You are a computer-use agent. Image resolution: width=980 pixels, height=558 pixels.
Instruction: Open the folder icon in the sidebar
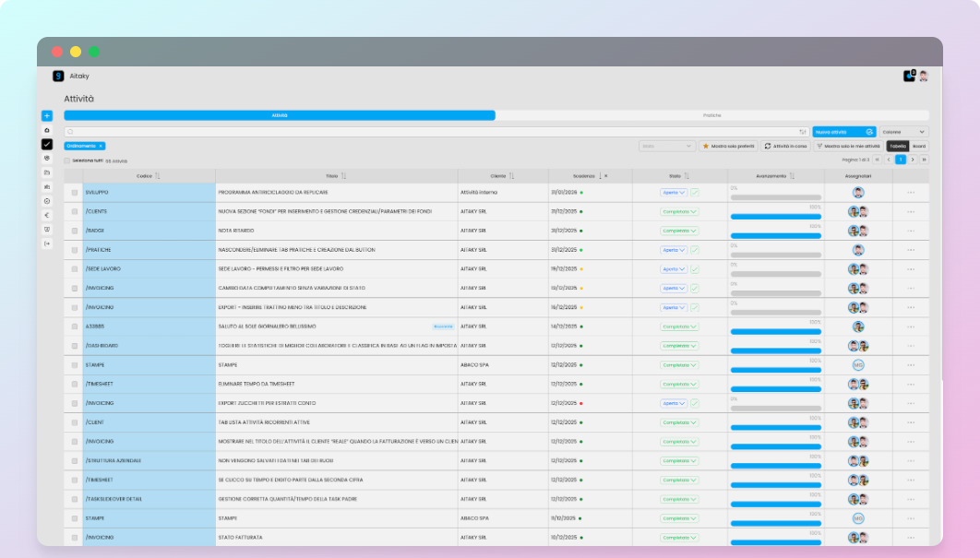click(x=46, y=171)
